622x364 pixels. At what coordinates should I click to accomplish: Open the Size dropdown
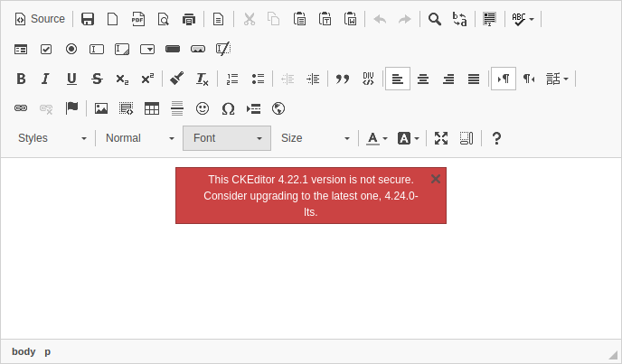coord(315,138)
